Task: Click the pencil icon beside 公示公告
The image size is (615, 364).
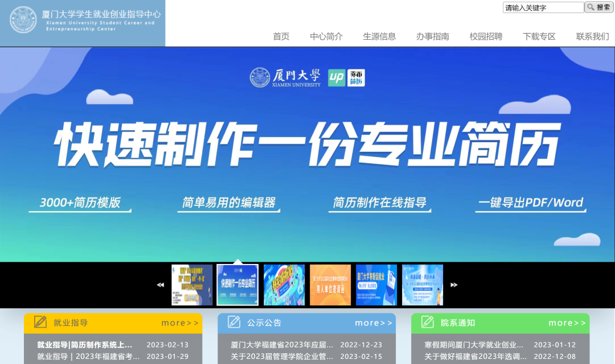Action: 234,322
